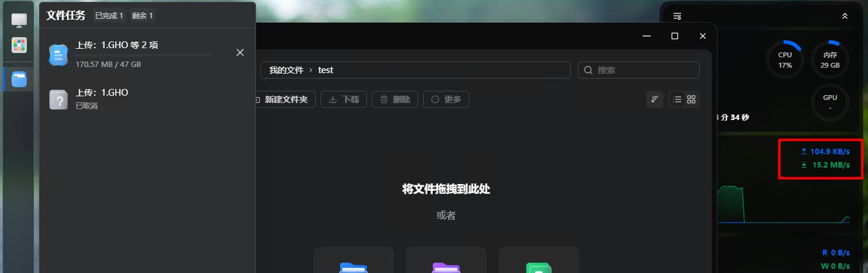Open the desktop monitor icon in sidebar
Viewport: 868px width, 273px height.
point(20,21)
